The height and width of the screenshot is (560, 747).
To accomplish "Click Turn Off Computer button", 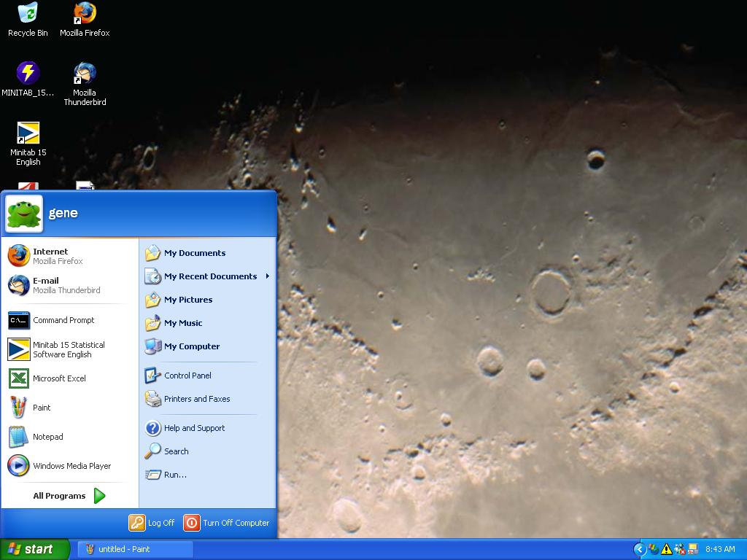I will [227, 523].
